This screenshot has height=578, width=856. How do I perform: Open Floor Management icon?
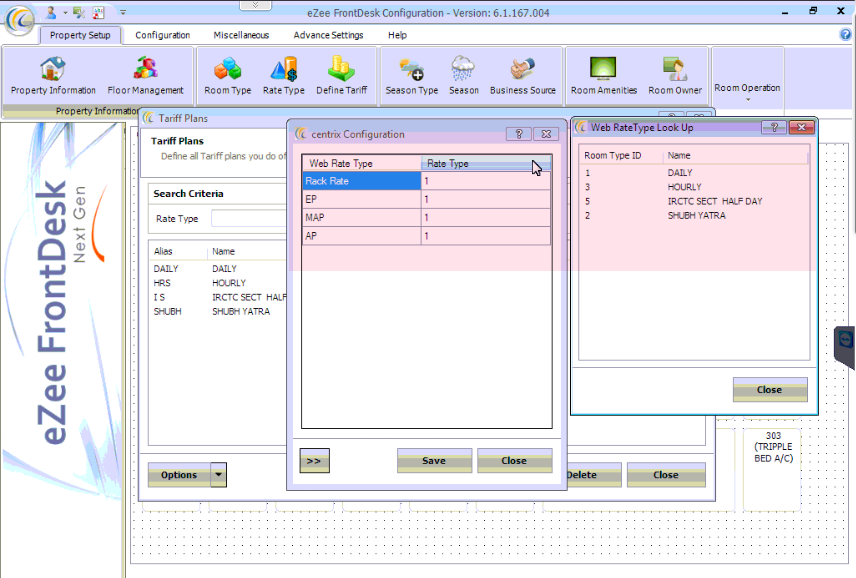[145, 76]
